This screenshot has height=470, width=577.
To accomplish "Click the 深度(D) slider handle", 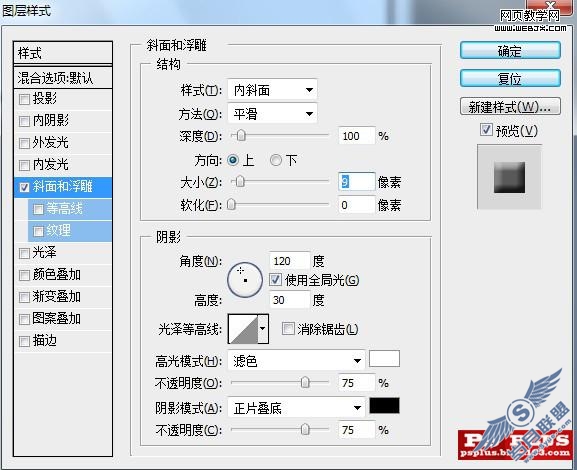I will (x=241, y=135).
